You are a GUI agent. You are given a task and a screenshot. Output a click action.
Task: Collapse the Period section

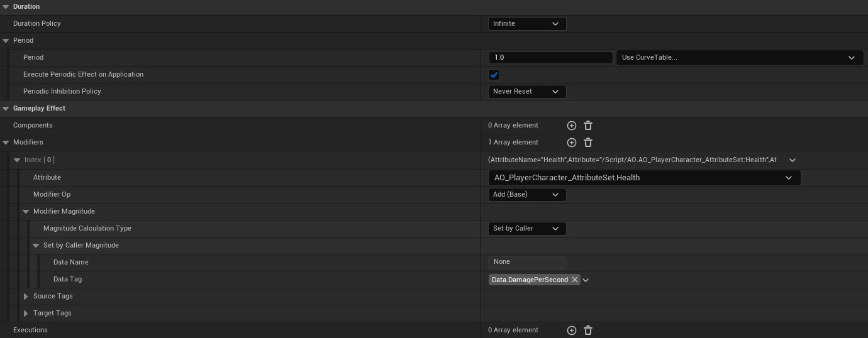click(6, 40)
